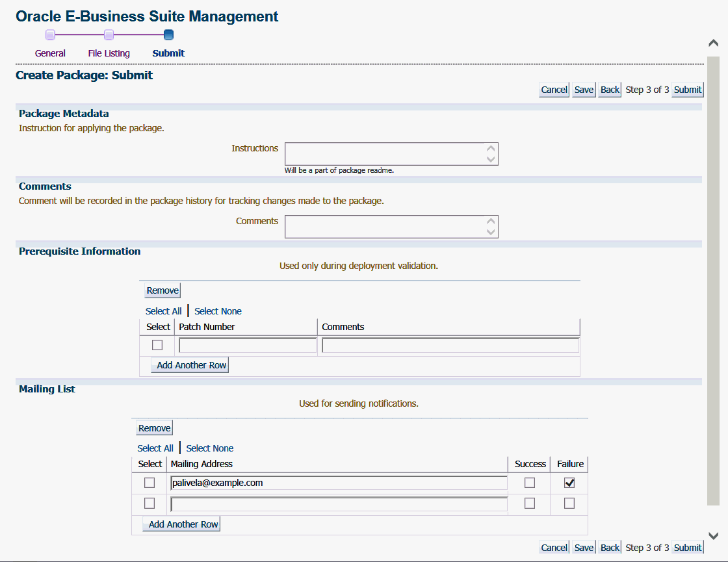Screen dimensions: 728x562
Task: Check Select box for palivela@example.com row
Action: 149,483
